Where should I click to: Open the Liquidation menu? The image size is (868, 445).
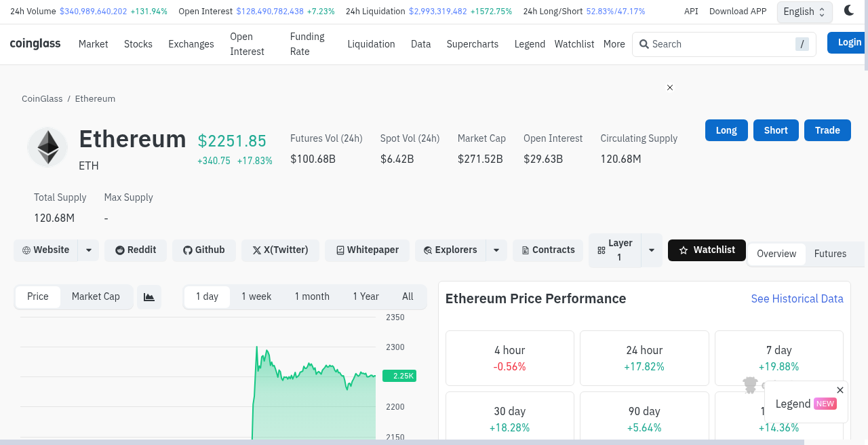pos(371,44)
